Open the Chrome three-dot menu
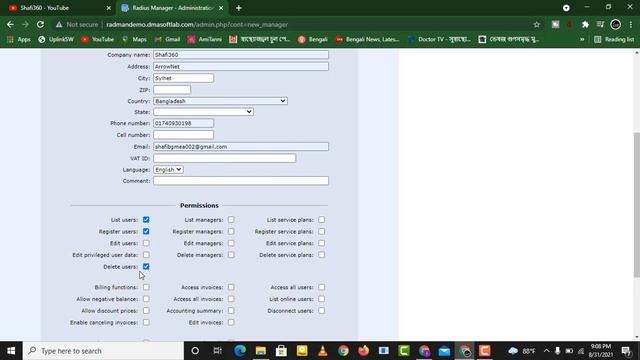 [631, 24]
